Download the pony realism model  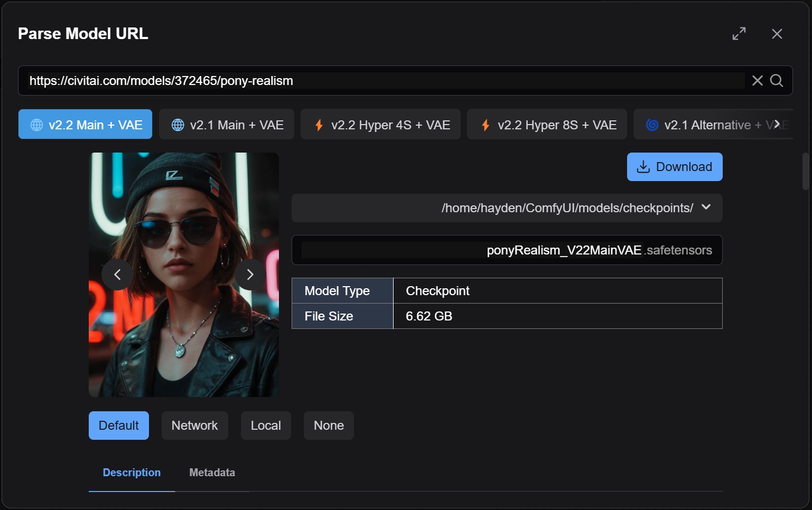click(x=674, y=167)
